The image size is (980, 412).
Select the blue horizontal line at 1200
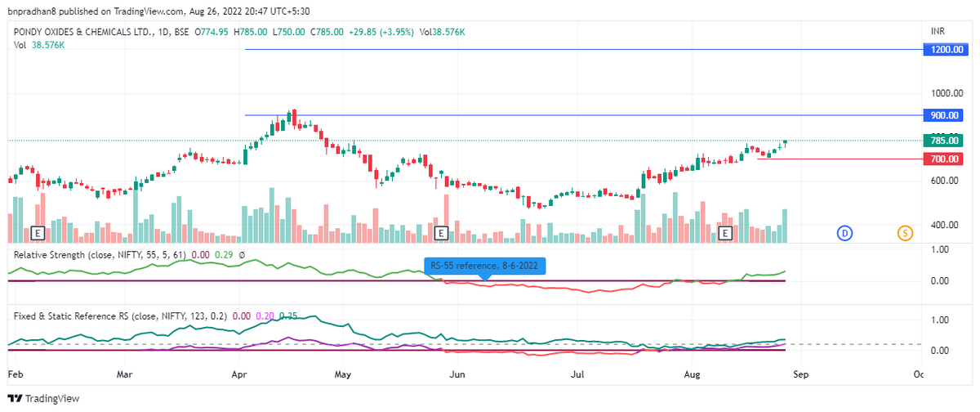(x=583, y=50)
